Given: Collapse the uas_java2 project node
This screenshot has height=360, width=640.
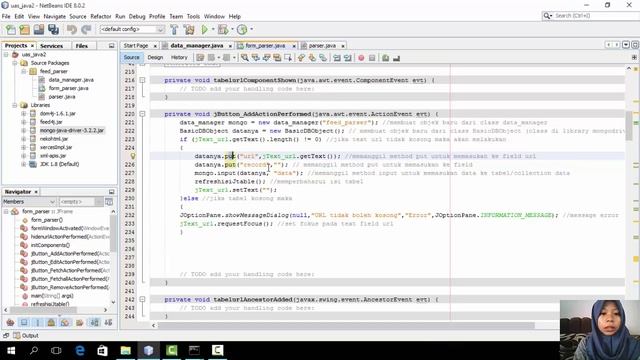Looking at the screenshot, I should point(6,54).
